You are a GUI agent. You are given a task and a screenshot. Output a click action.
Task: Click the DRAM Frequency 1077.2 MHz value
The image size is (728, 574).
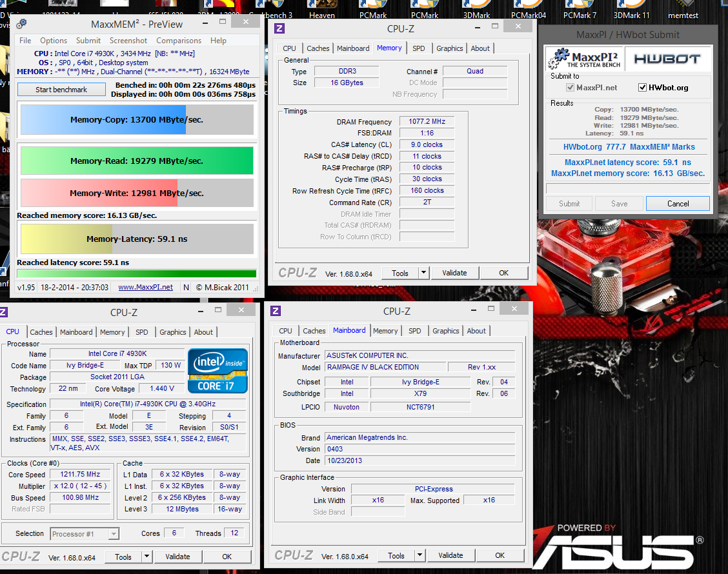coord(427,122)
